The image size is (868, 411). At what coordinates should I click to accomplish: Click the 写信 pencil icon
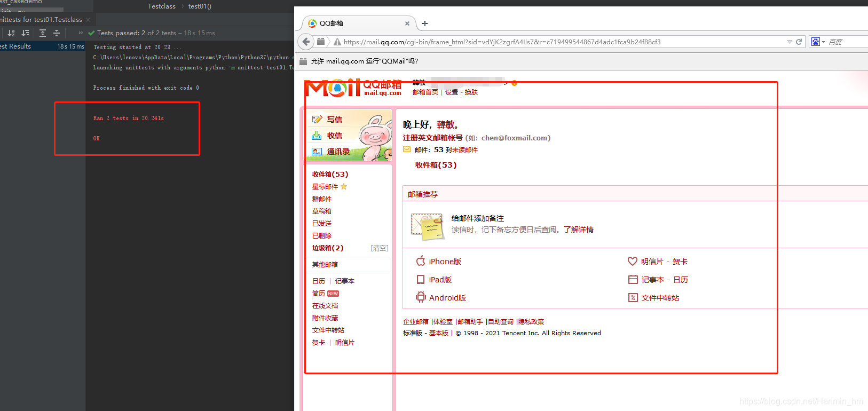[x=317, y=120]
